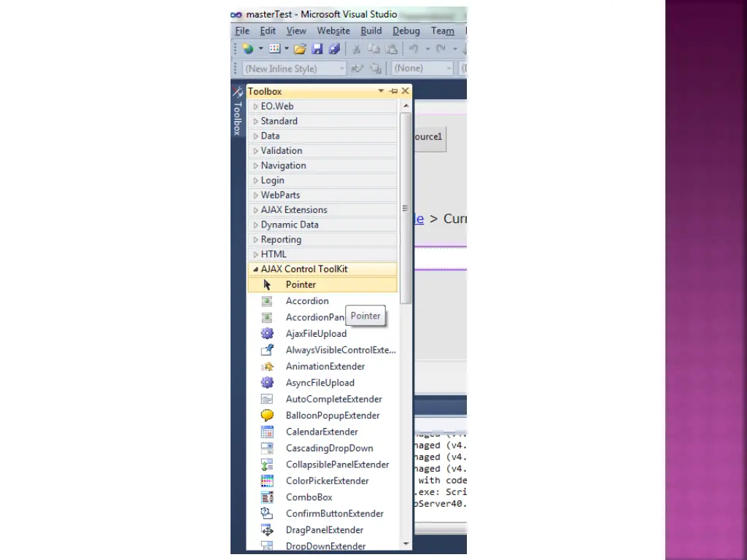The height and width of the screenshot is (560, 747).
Task: Save with the single floppy disk icon
Action: [317, 49]
